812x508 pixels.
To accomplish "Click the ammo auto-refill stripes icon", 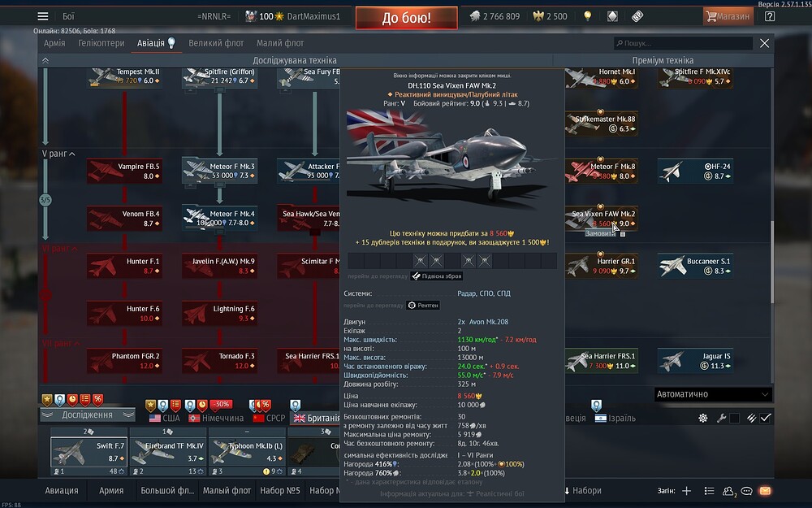I will (751, 418).
